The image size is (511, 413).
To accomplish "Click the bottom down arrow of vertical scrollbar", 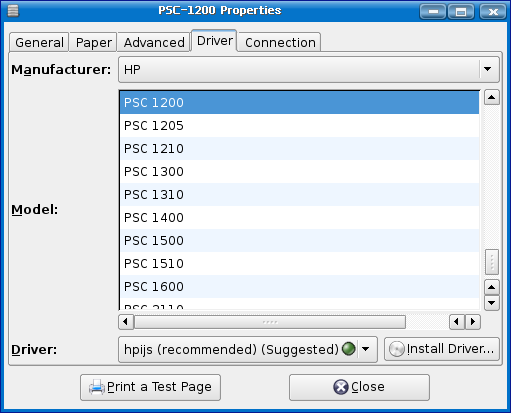I will [492, 303].
